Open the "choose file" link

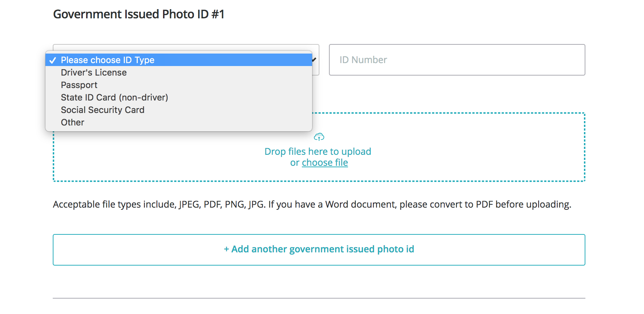[x=325, y=163]
